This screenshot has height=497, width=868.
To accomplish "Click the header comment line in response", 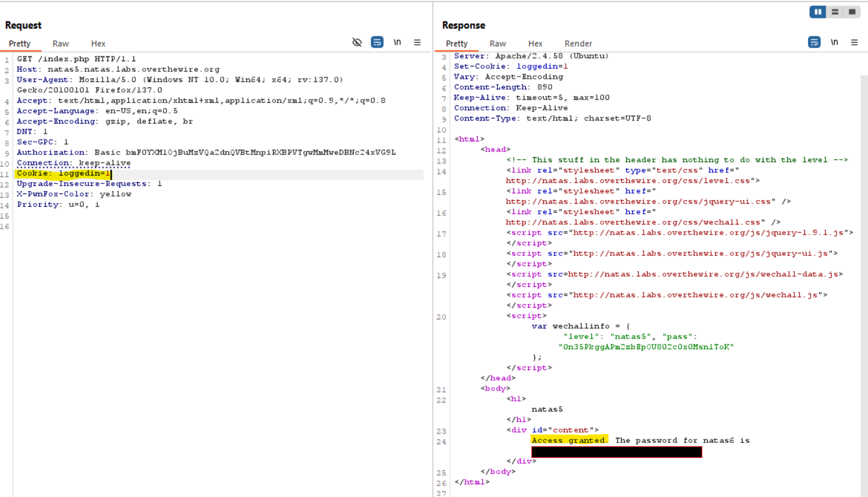I will pos(677,160).
